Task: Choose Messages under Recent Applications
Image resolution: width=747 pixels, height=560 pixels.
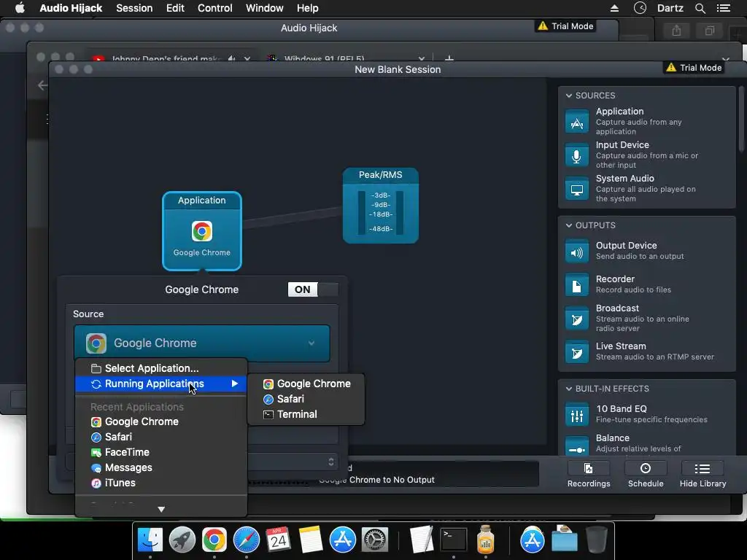Action: tap(161, 467)
